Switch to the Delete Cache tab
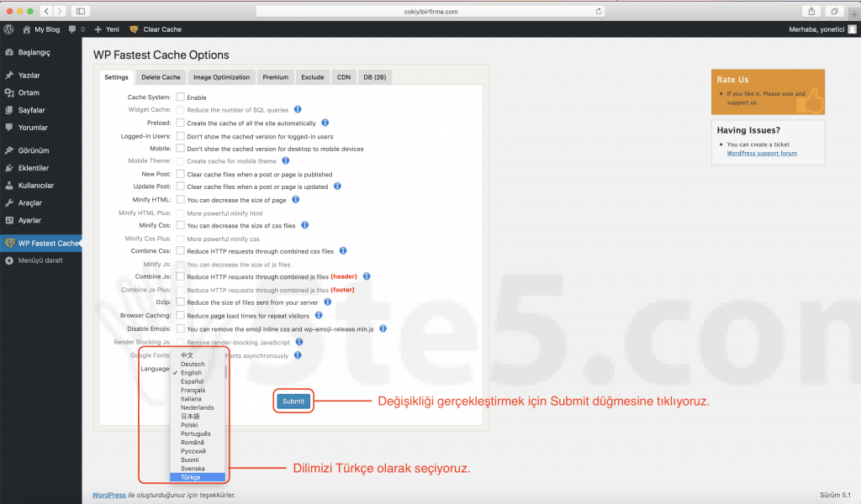861x504 pixels. click(160, 76)
